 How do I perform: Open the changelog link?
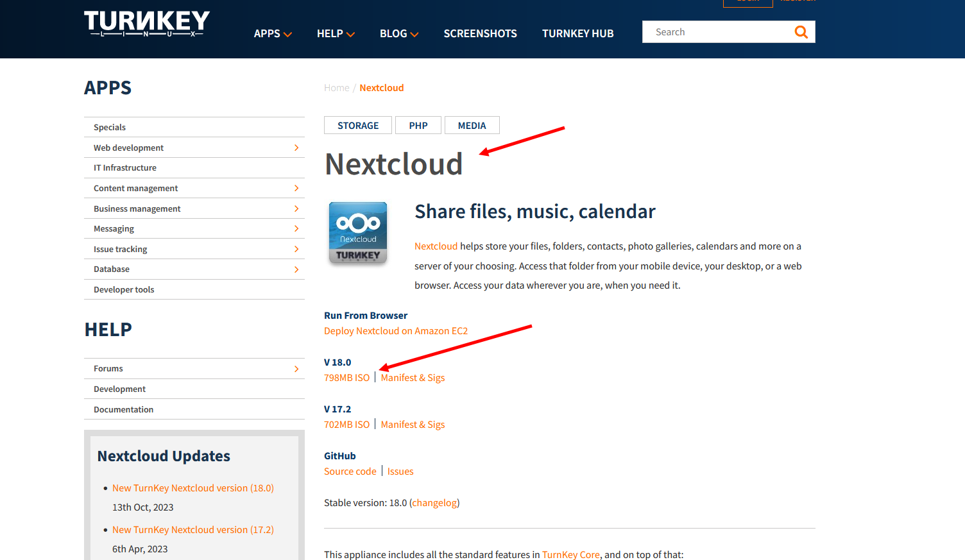(x=435, y=503)
